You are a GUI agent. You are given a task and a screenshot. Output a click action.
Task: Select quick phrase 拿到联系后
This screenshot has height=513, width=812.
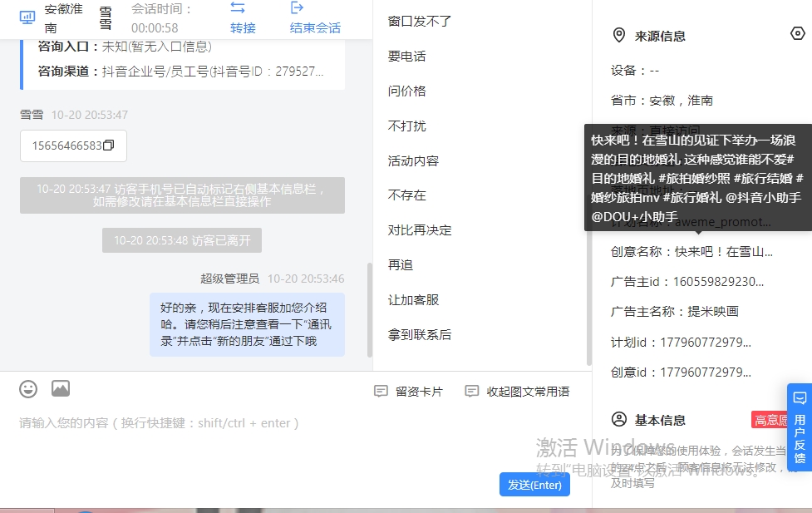(x=420, y=335)
